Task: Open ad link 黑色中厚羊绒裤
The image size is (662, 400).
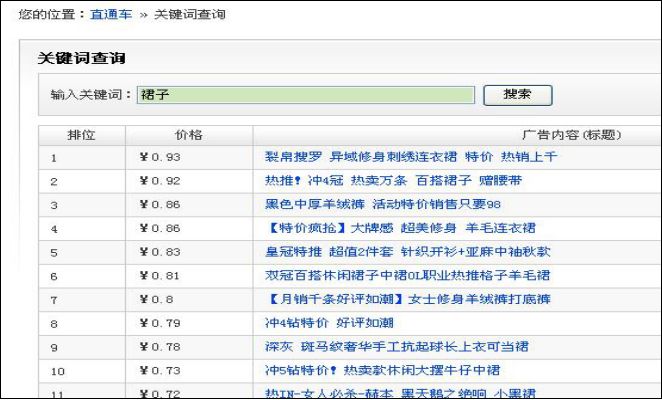Action: pos(383,204)
